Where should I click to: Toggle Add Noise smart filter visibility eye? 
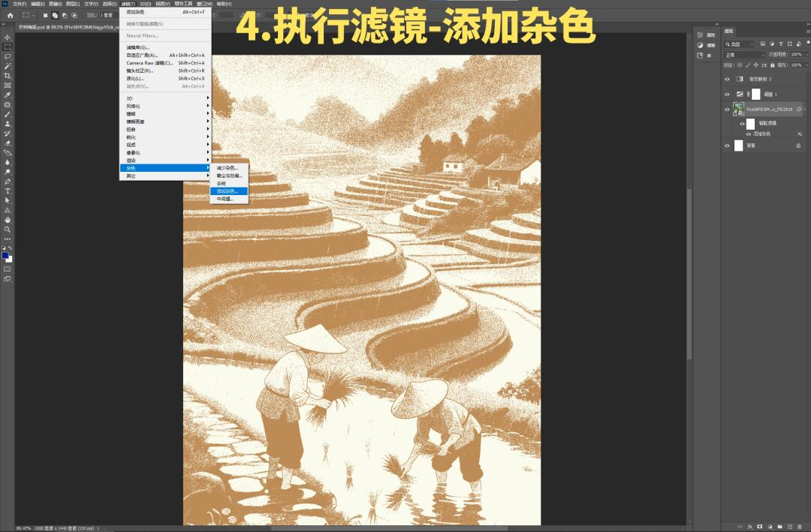tap(749, 134)
